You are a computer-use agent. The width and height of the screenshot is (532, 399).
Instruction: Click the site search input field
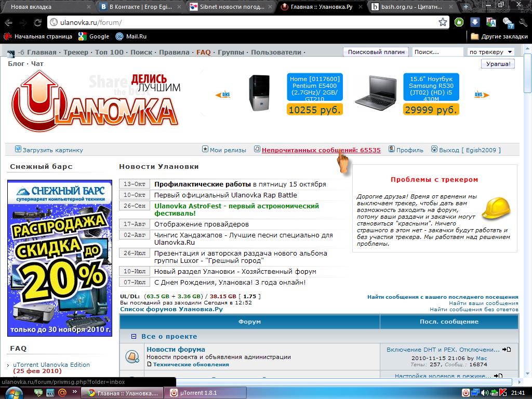[x=436, y=52]
